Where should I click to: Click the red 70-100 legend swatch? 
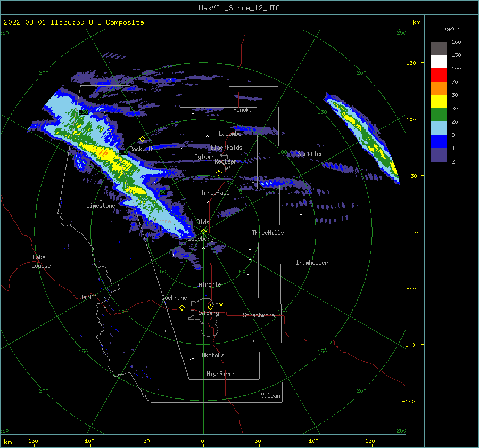(x=439, y=75)
